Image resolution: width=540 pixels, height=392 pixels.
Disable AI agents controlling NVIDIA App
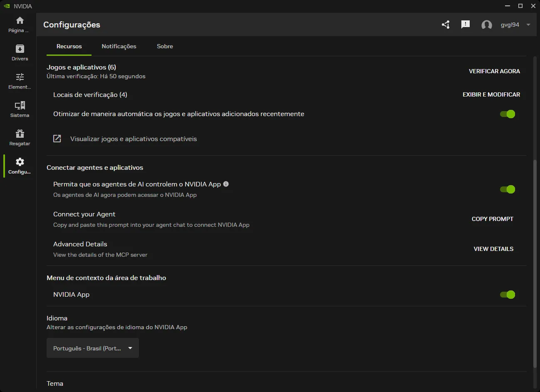click(x=508, y=189)
